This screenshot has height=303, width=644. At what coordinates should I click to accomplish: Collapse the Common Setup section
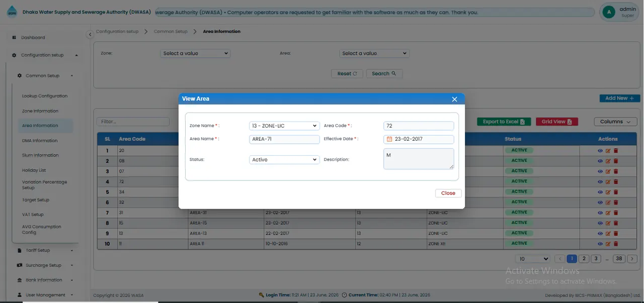coord(45,76)
